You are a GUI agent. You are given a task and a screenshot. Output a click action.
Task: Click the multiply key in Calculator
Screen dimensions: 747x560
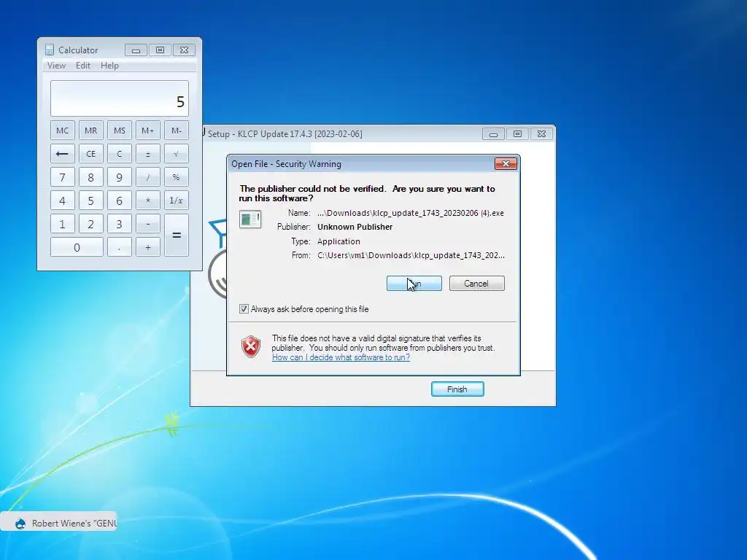pyautogui.click(x=147, y=201)
